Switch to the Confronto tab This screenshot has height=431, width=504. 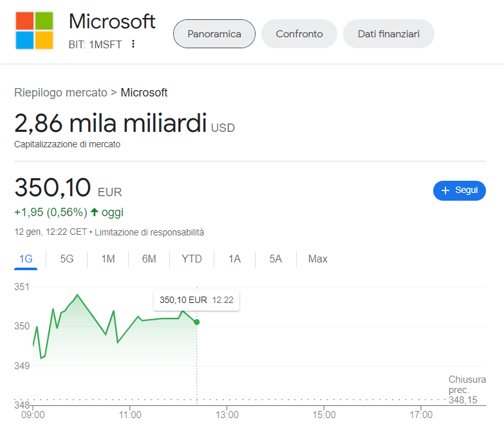click(299, 34)
